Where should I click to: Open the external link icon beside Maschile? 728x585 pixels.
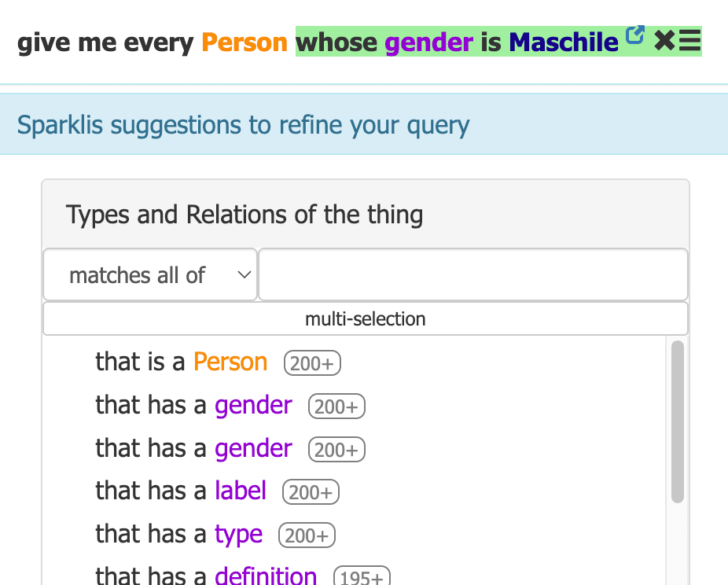coord(634,35)
